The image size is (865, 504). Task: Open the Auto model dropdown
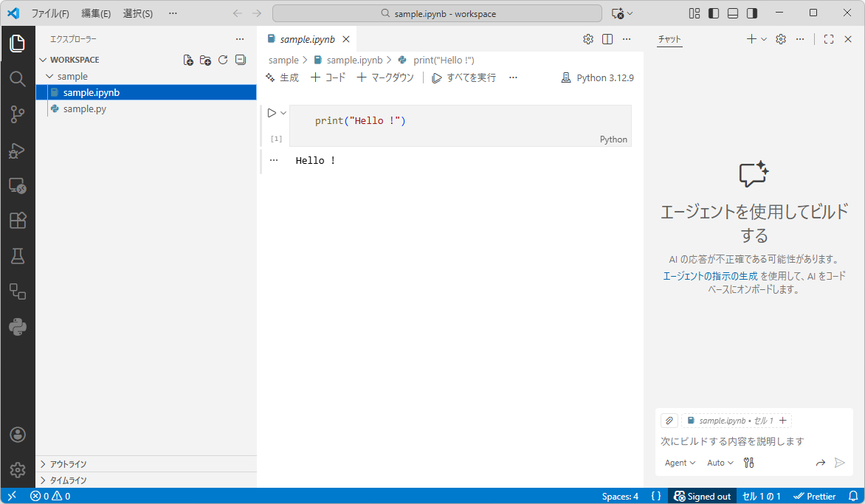click(x=720, y=463)
